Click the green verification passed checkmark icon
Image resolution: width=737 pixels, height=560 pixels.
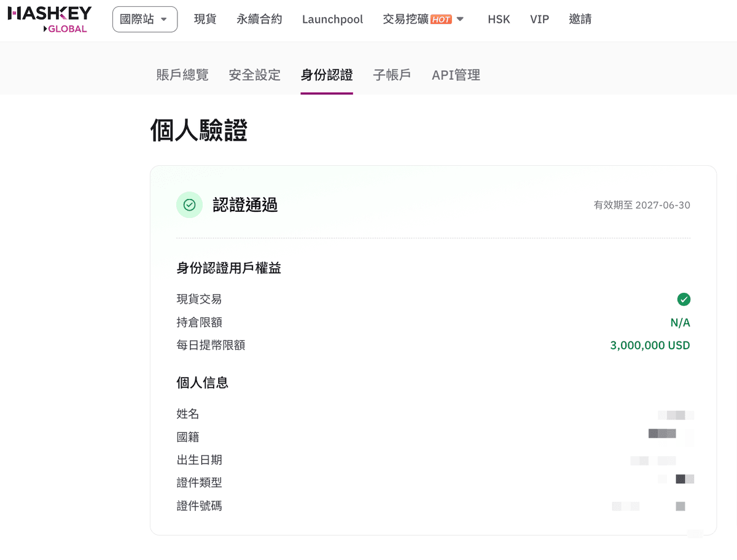click(x=189, y=204)
